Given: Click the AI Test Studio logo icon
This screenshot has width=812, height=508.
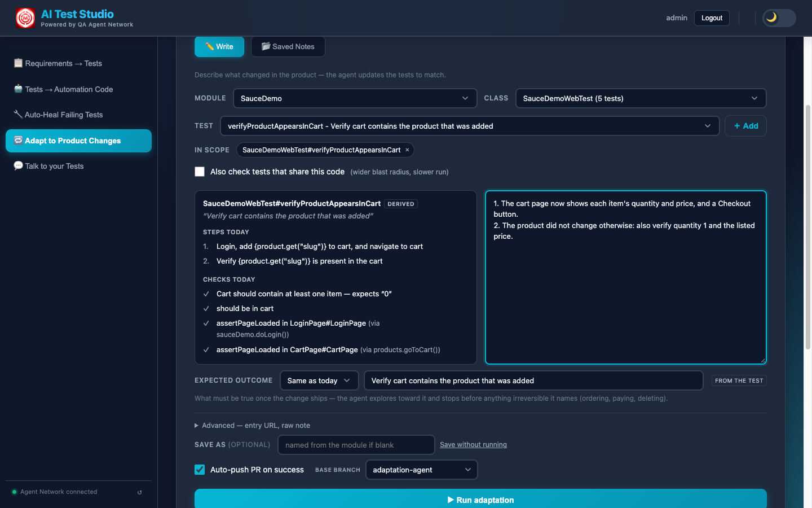Looking at the screenshot, I should pos(25,18).
